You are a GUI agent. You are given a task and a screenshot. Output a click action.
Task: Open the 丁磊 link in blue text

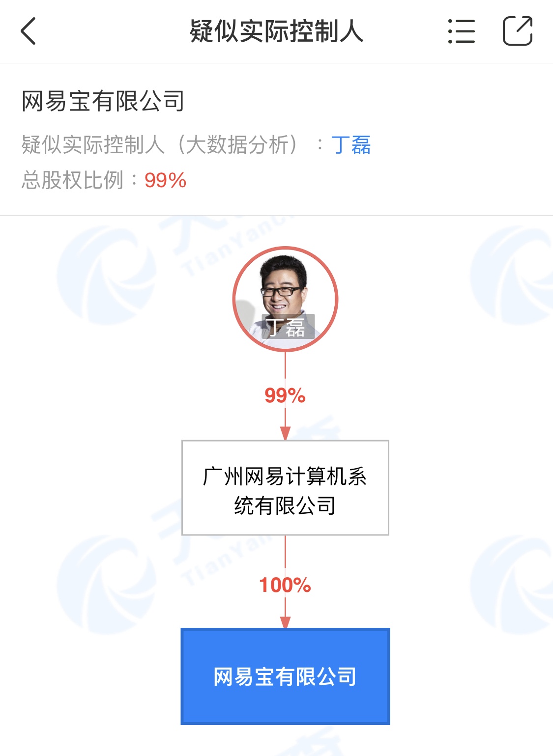click(351, 145)
